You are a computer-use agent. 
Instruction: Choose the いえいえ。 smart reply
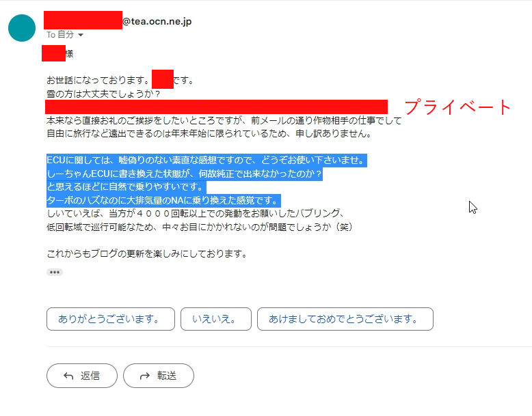click(x=216, y=319)
